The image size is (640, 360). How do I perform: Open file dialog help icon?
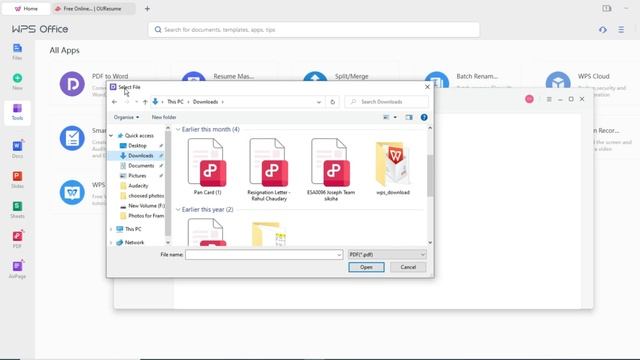[424, 118]
